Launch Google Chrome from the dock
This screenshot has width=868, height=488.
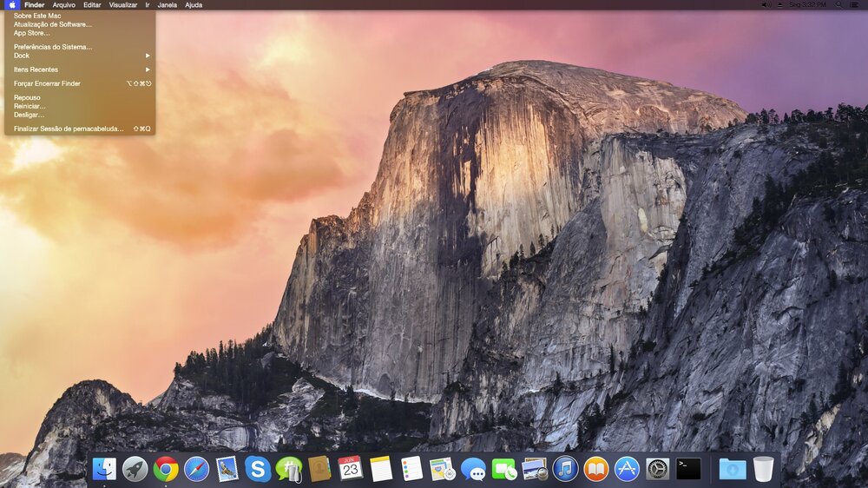[166, 469]
